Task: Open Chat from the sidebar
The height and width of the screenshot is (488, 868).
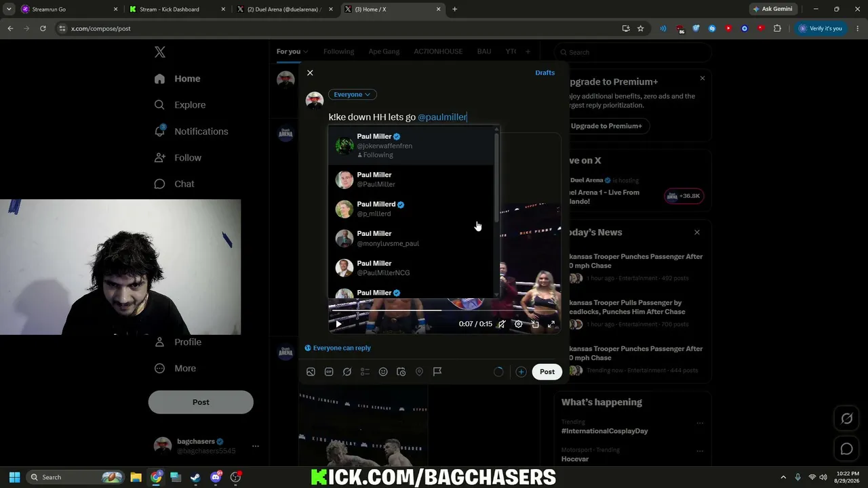Action: (174, 184)
